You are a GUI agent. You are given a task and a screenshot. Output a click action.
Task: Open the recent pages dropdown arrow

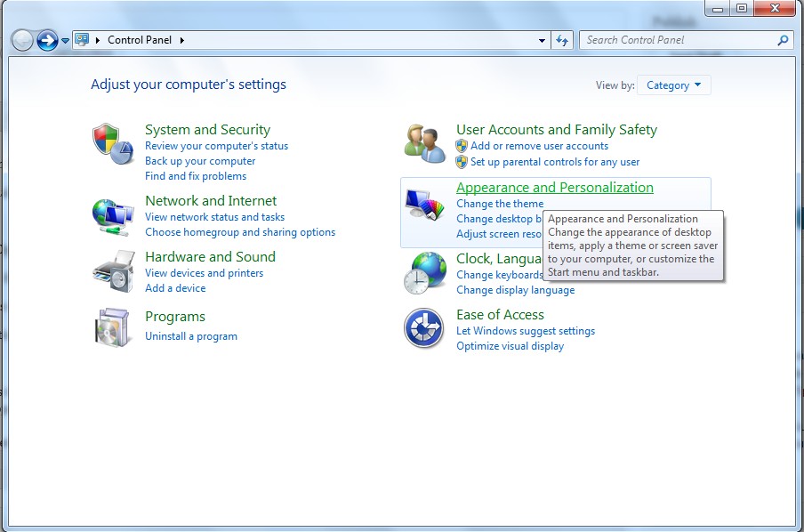[x=65, y=41]
